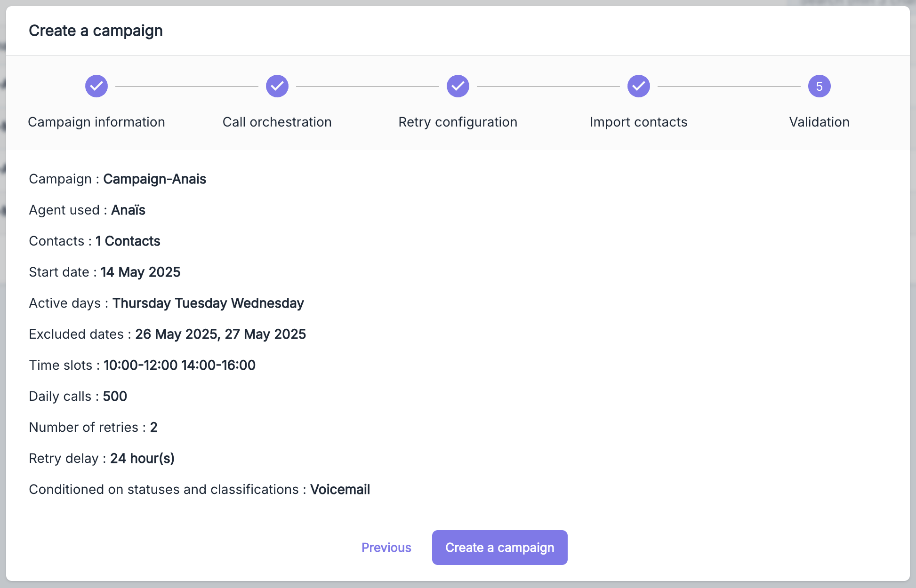Select the Import contacts step label
This screenshot has width=916, height=588.
pyautogui.click(x=639, y=122)
